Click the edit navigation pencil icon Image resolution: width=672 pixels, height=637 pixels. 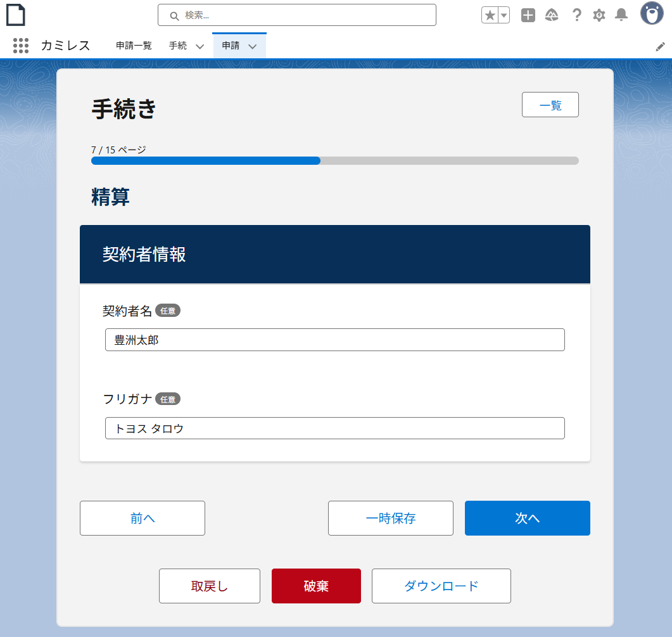point(660,46)
